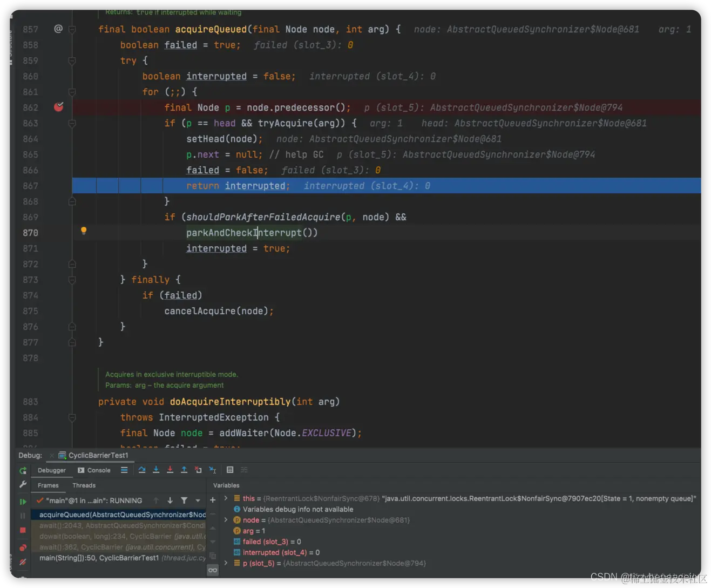The height and width of the screenshot is (588, 711).
Task: Expand the 'this' variable node
Action: [x=226, y=498]
